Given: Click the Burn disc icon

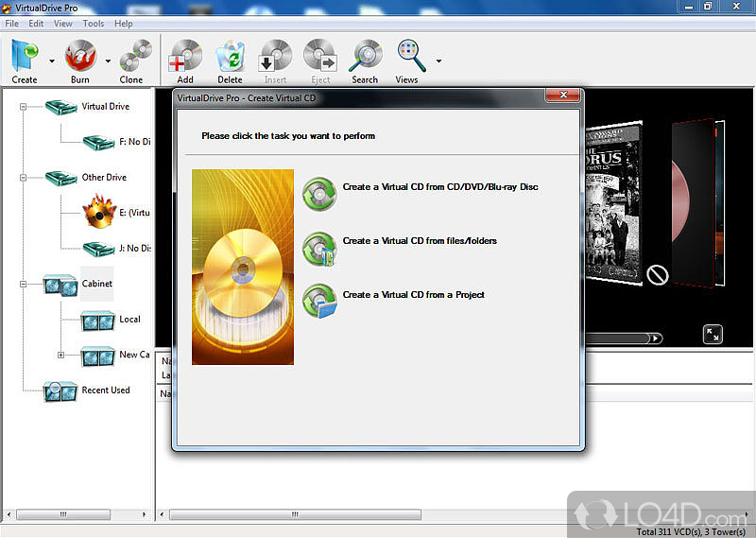Looking at the screenshot, I should click(80, 57).
